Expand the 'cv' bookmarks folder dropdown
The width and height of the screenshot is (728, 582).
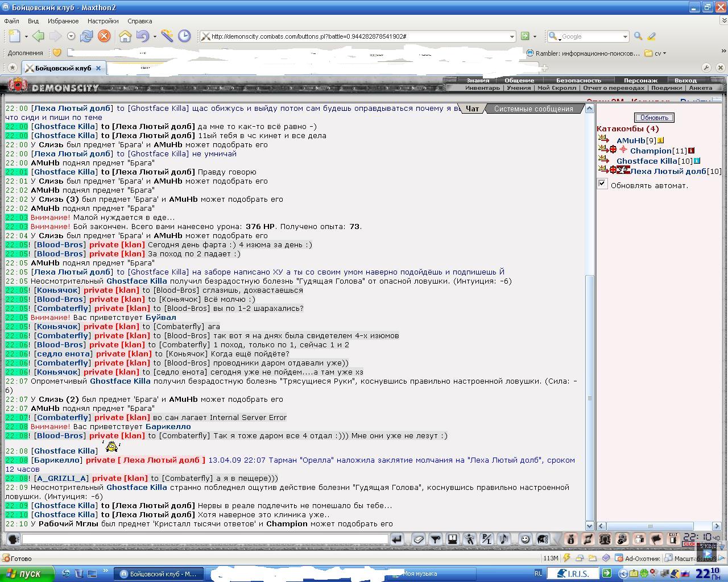pos(664,53)
